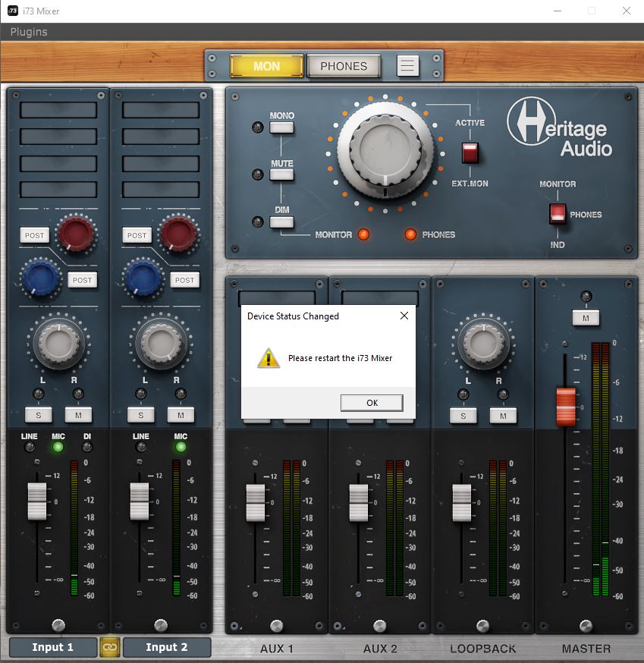Select the Input 1 channel label
The height and width of the screenshot is (663, 644).
pyautogui.click(x=53, y=647)
